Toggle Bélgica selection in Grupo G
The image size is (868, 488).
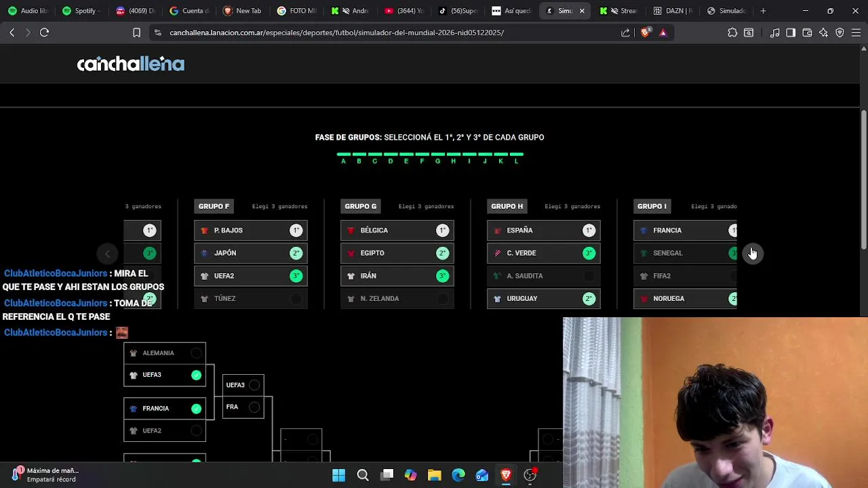click(397, 230)
